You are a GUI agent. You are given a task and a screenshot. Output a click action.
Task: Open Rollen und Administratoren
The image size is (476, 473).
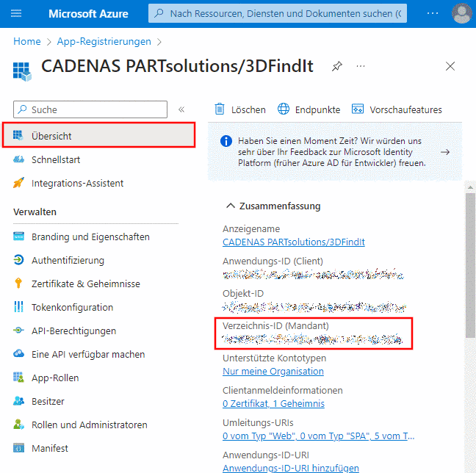pyautogui.click(x=90, y=425)
